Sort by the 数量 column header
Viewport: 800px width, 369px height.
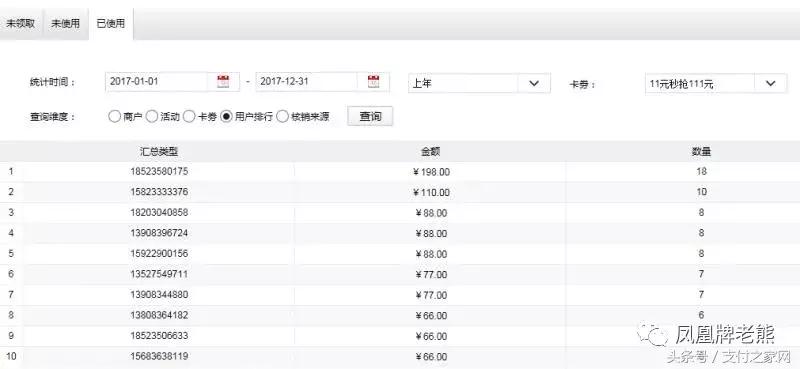pyautogui.click(x=701, y=152)
